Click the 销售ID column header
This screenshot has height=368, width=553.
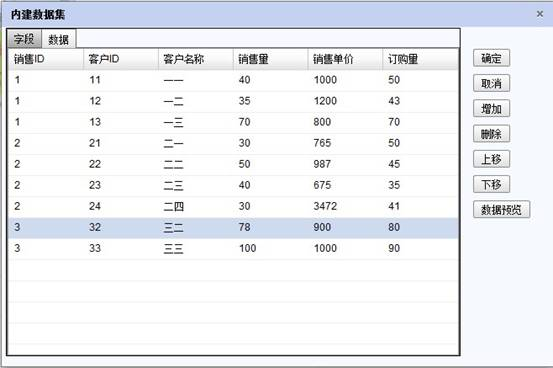pos(45,59)
